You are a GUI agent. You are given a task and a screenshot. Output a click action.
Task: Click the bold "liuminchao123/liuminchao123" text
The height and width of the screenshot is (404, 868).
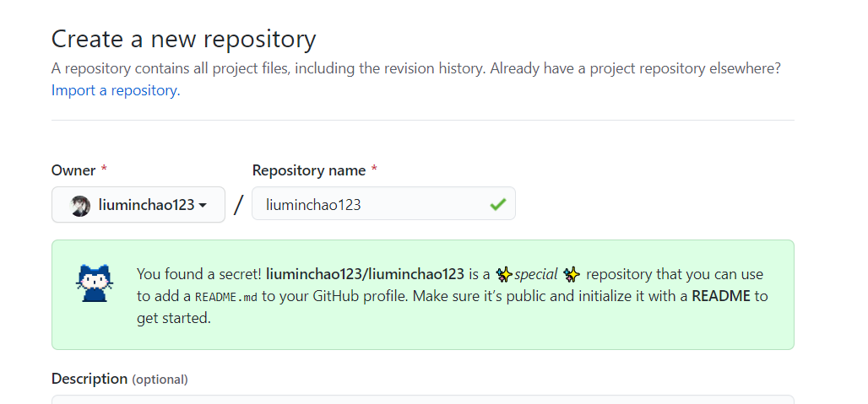365,274
